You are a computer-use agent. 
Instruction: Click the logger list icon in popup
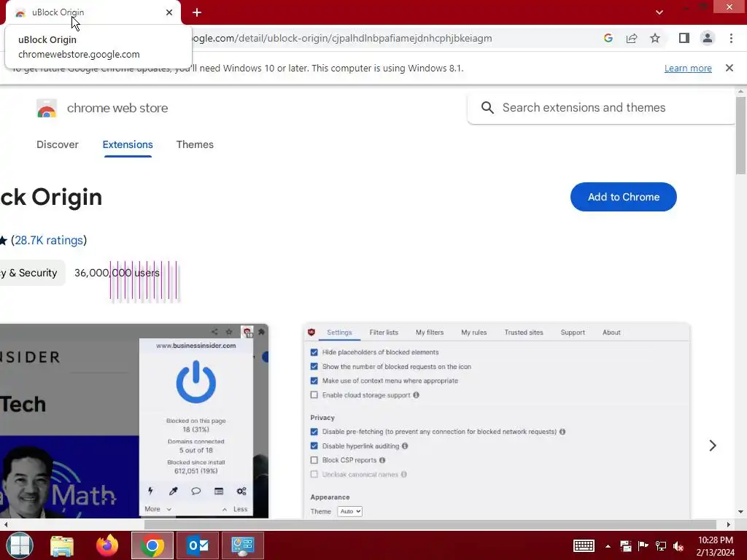pyautogui.click(x=219, y=491)
